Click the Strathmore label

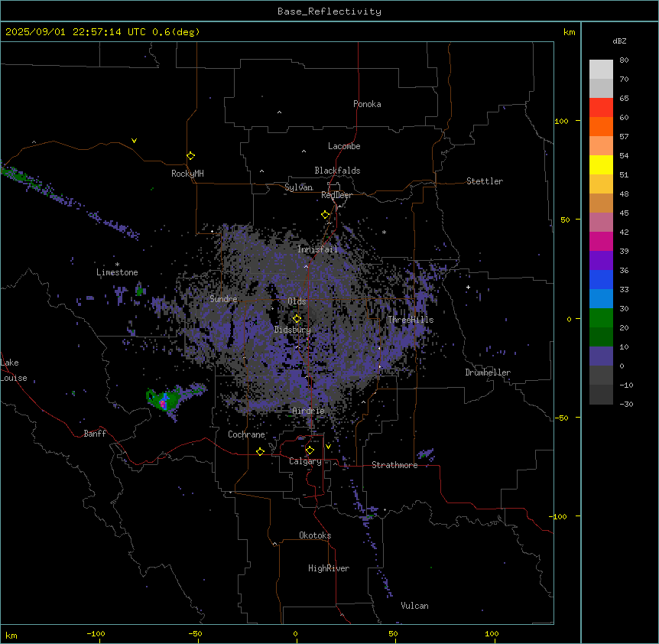point(394,465)
